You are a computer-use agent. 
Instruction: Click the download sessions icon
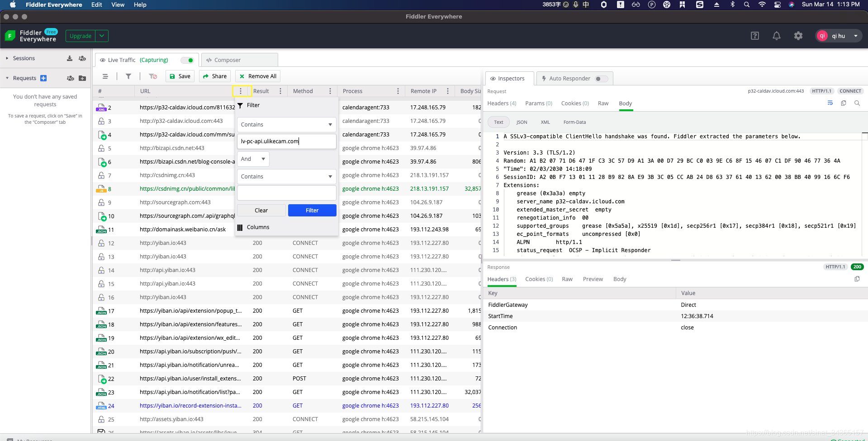tap(70, 58)
